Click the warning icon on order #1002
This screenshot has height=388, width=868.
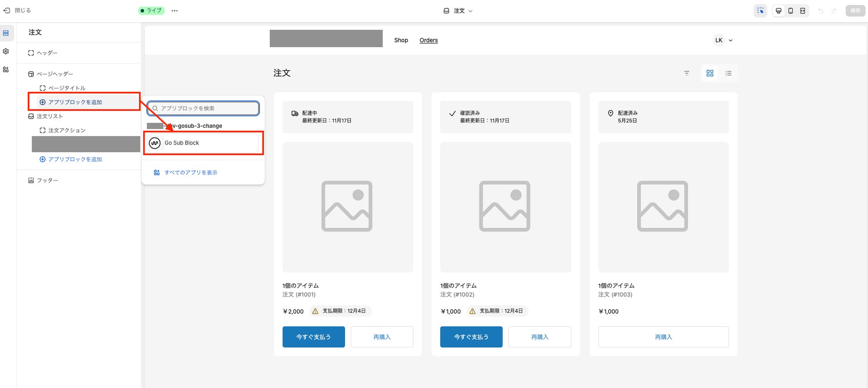tap(472, 311)
